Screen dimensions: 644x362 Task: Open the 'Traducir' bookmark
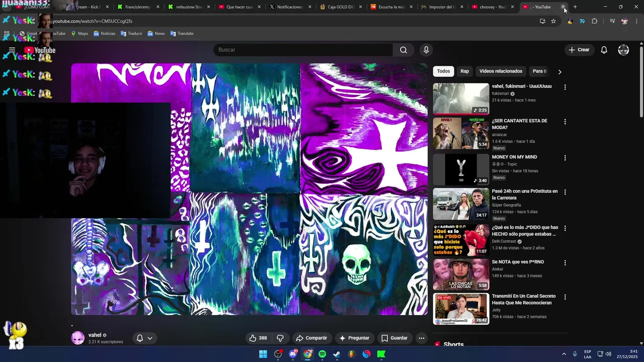pyautogui.click(x=131, y=34)
